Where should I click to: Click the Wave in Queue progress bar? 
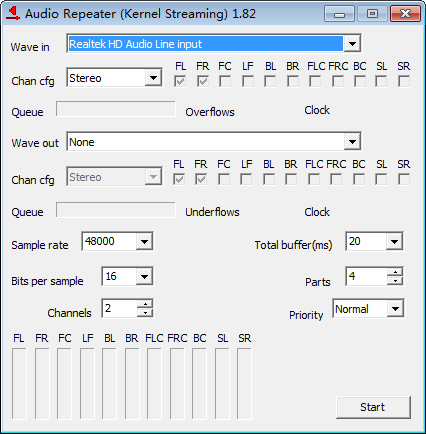116,109
